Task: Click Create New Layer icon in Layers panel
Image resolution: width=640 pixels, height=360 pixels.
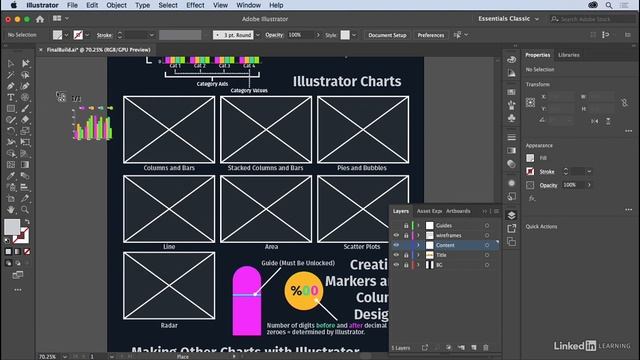Action: 473,347
